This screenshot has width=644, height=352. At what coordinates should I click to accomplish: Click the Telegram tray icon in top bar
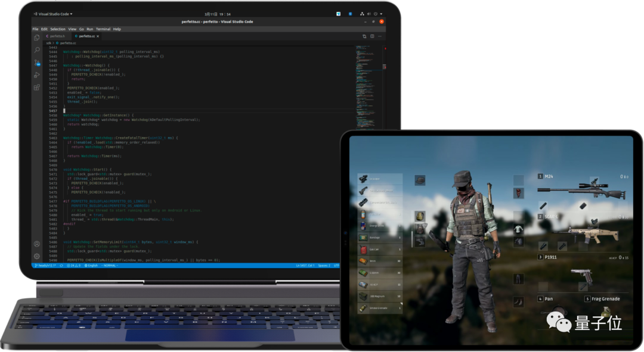click(339, 14)
